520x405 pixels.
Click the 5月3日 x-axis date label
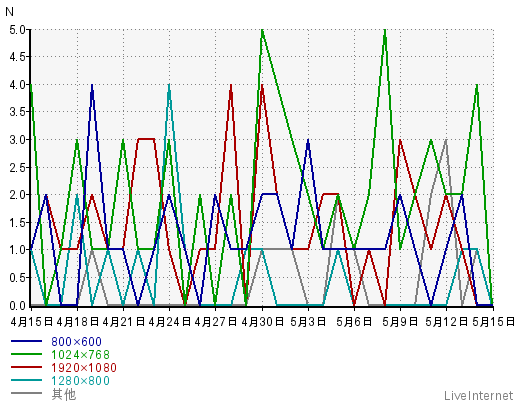308,322
